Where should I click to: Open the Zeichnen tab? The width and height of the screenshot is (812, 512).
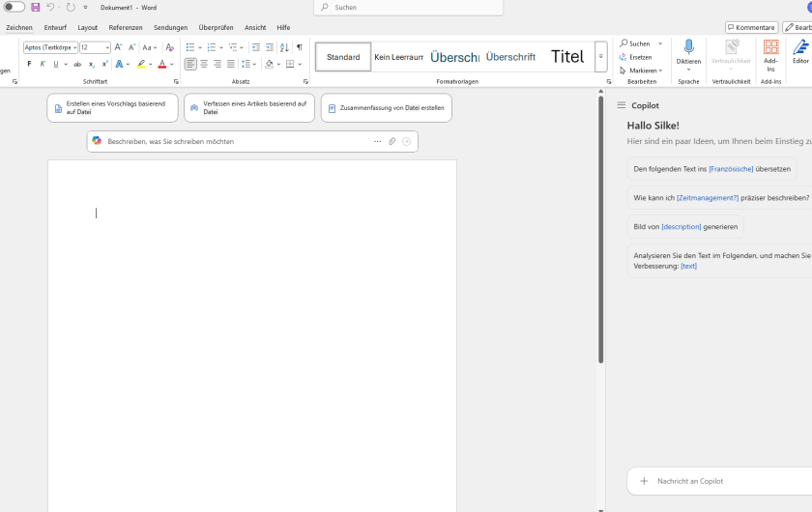click(19, 27)
